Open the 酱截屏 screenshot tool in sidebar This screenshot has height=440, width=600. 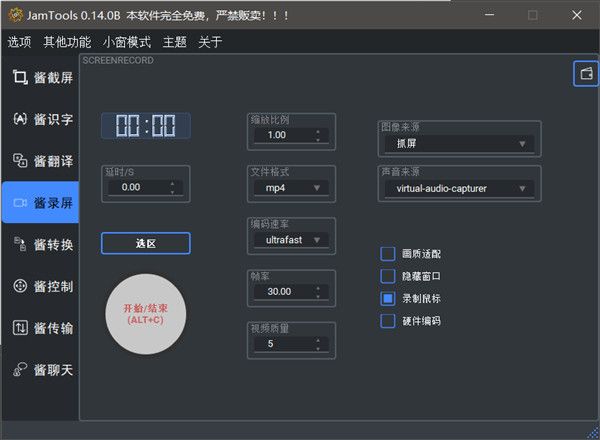coord(40,78)
